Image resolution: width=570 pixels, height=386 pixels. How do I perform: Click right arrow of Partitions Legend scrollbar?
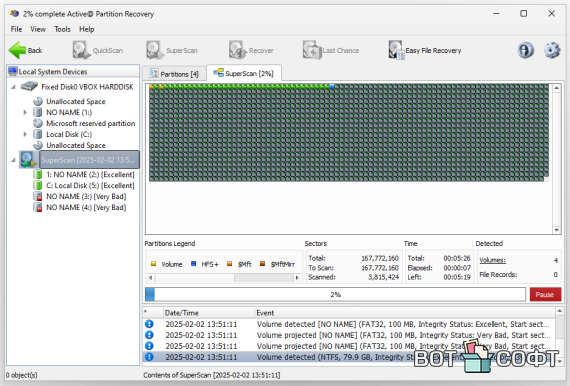(297, 278)
